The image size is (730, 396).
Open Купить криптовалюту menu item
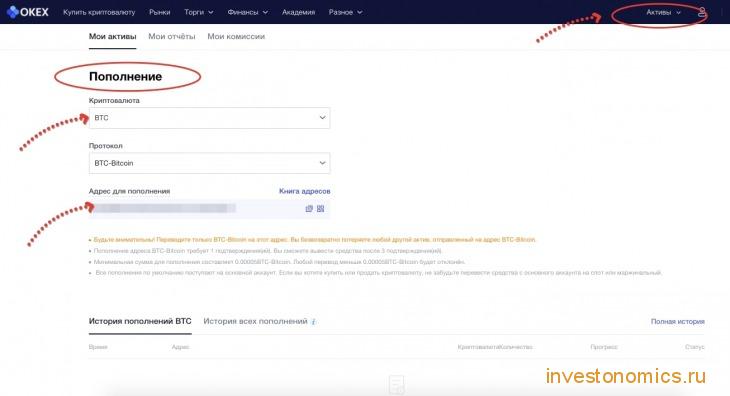[99, 12]
